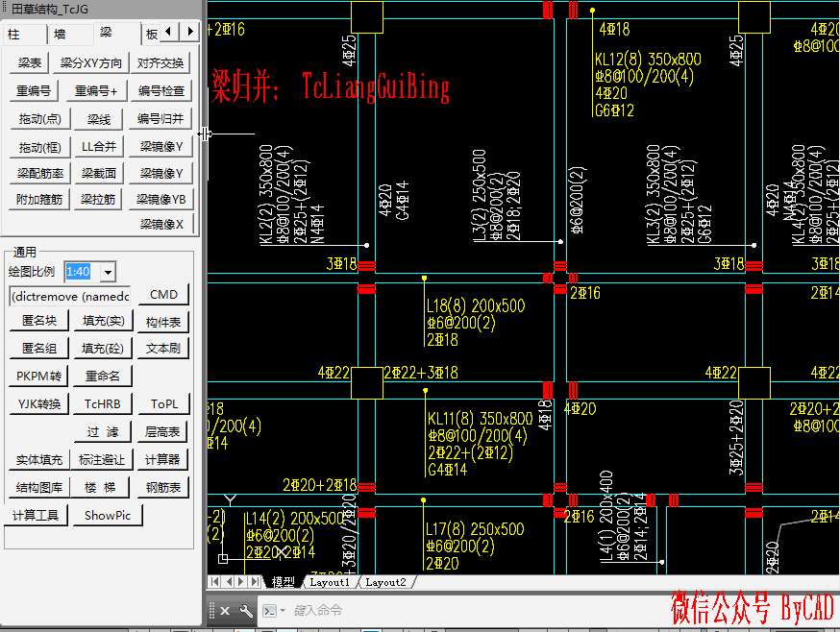Screen dimensions: 840x632
Task: Click the LL合并 button
Action: pos(99,147)
